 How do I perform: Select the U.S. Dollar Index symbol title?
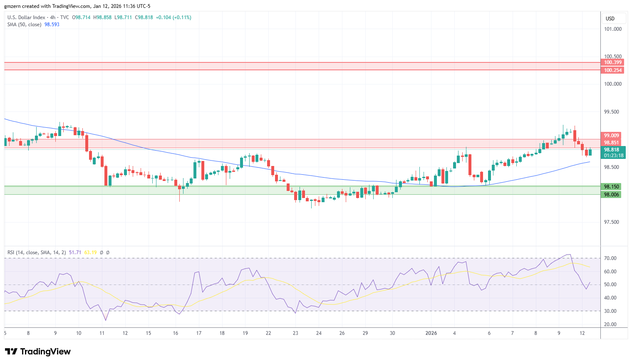pyautogui.click(x=26, y=17)
